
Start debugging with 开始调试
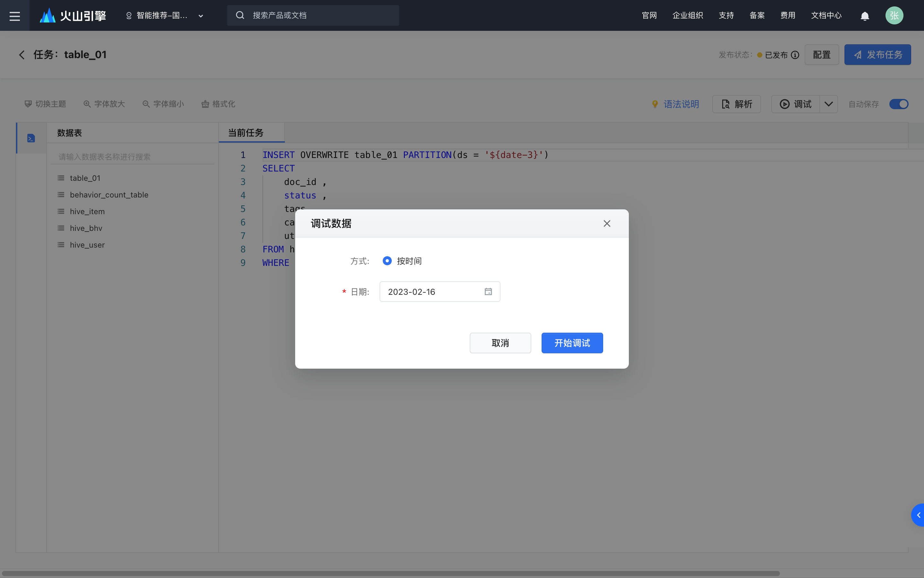(x=572, y=343)
